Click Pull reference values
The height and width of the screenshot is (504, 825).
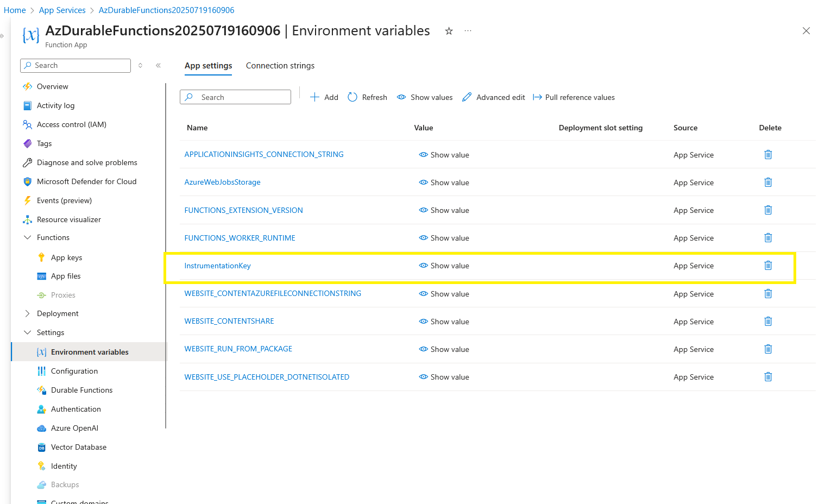point(574,97)
